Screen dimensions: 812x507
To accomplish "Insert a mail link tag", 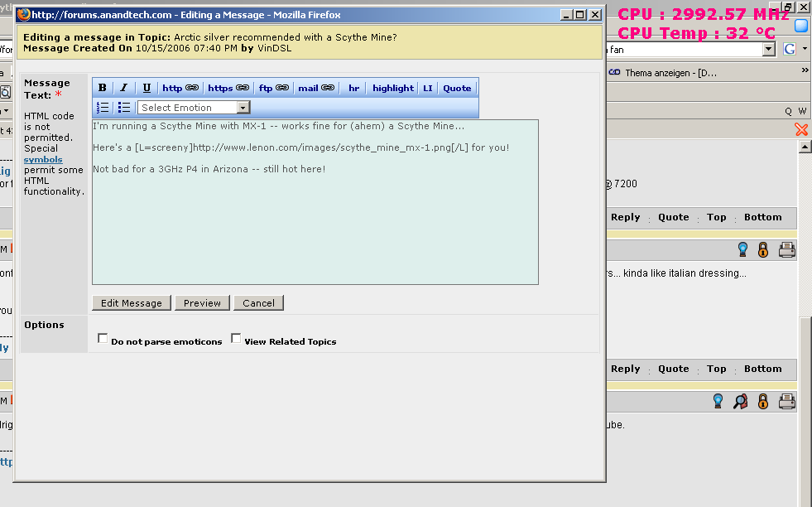I will (315, 88).
